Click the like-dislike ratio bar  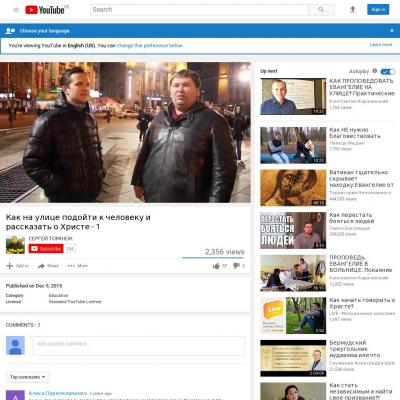(213, 258)
